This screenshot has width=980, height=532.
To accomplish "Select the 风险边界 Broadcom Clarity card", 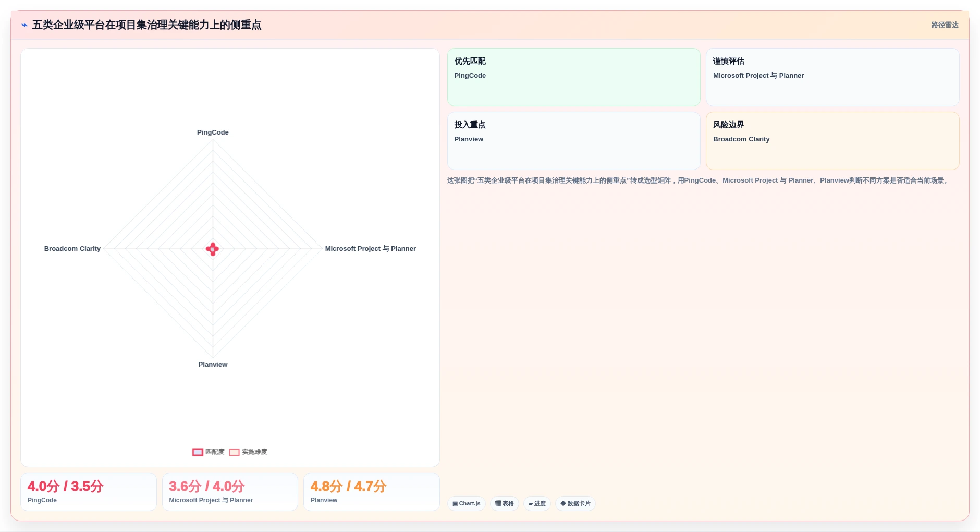I will [x=832, y=141].
